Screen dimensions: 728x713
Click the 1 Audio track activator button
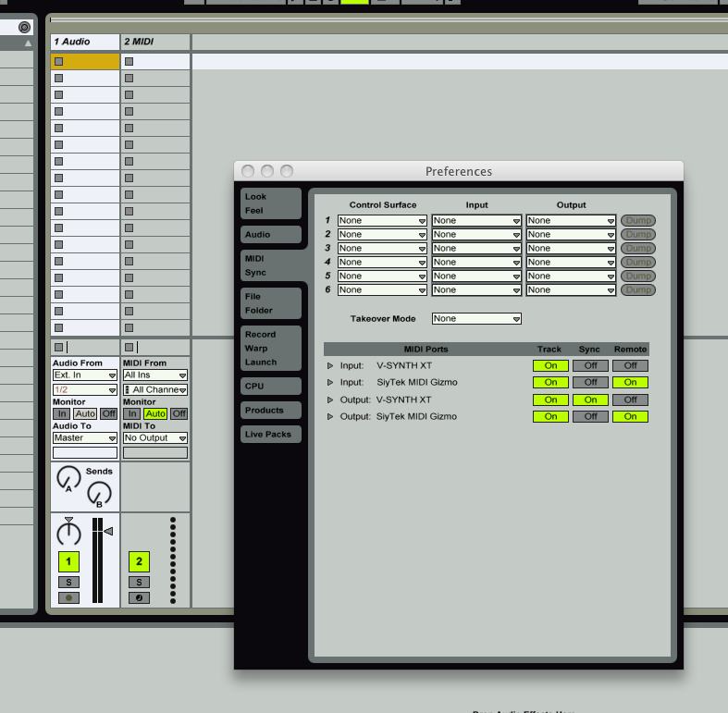click(68, 561)
